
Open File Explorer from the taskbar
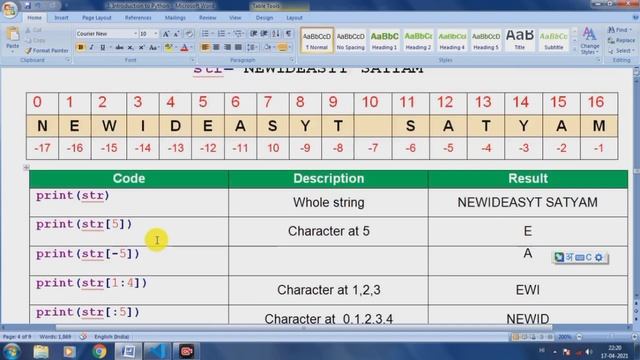tap(41, 351)
